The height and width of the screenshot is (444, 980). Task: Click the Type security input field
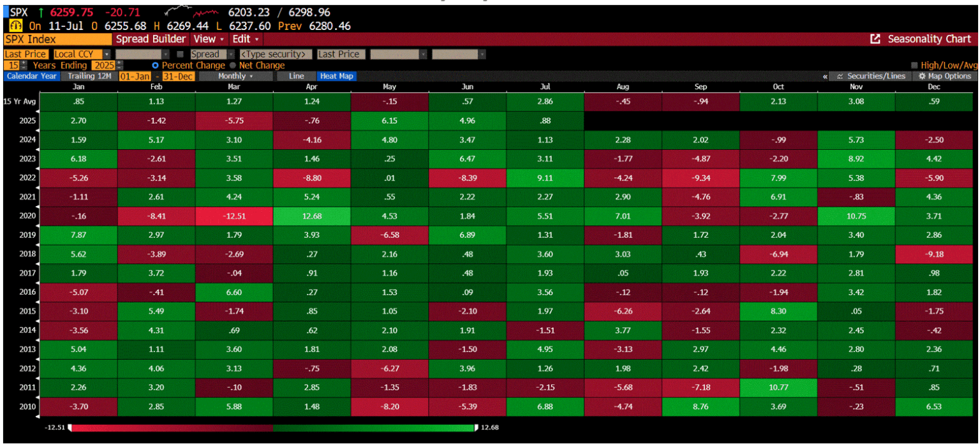click(274, 54)
